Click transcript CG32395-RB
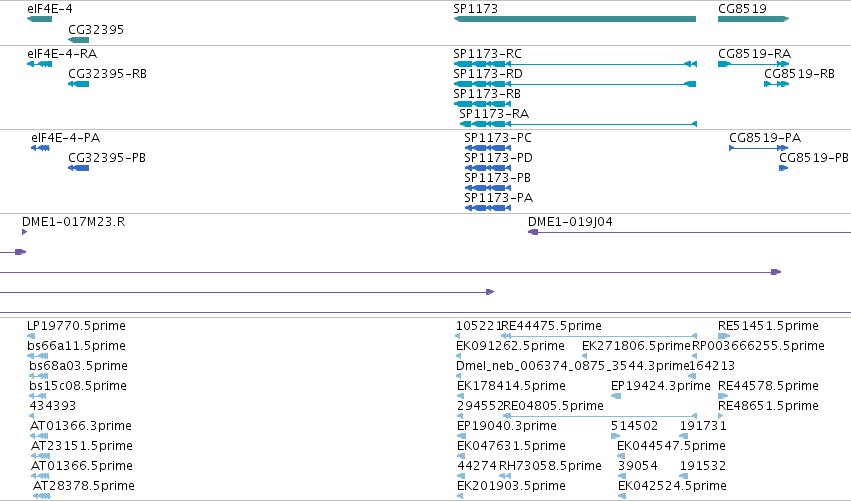 (x=79, y=84)
